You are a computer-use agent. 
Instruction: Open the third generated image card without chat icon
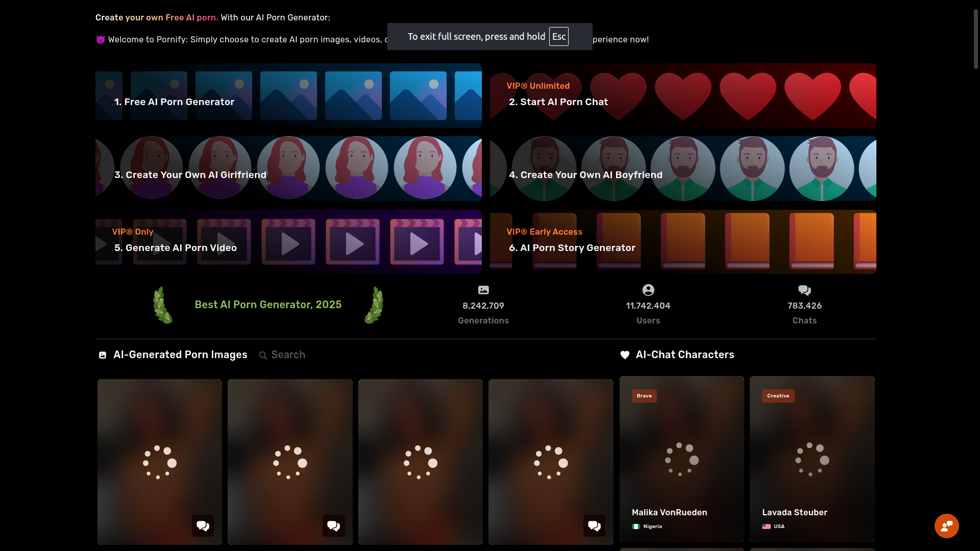(x=420, y=462)
